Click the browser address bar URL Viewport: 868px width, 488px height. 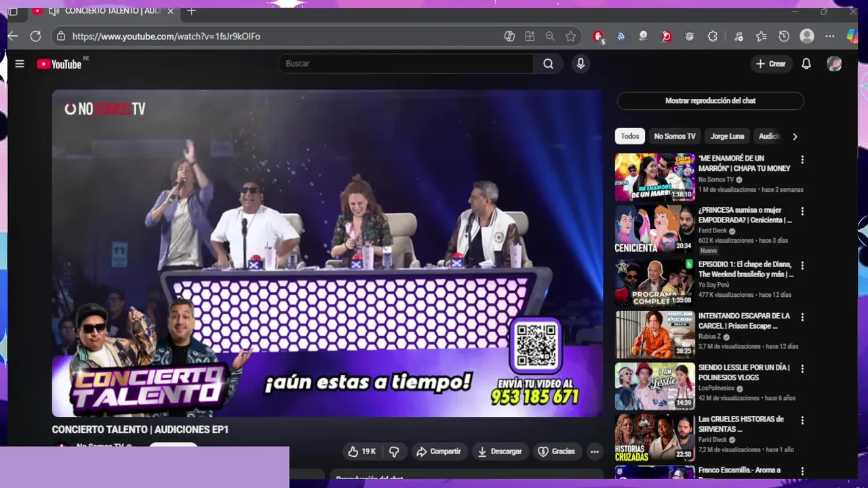[x=166, y=37]
